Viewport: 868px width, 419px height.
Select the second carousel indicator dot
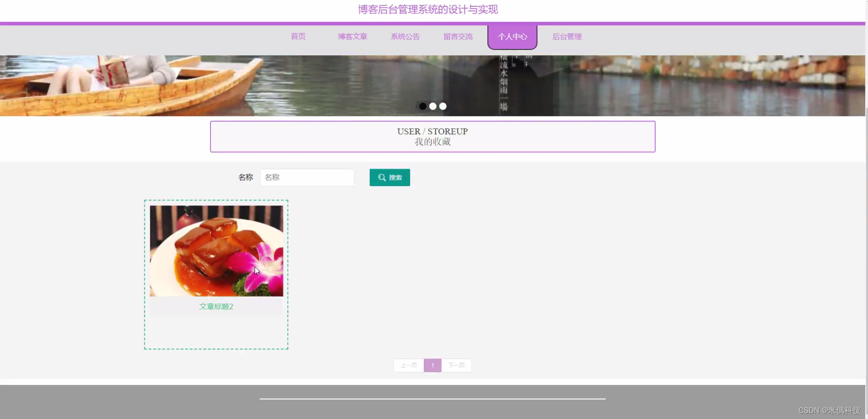pos(433,106)
